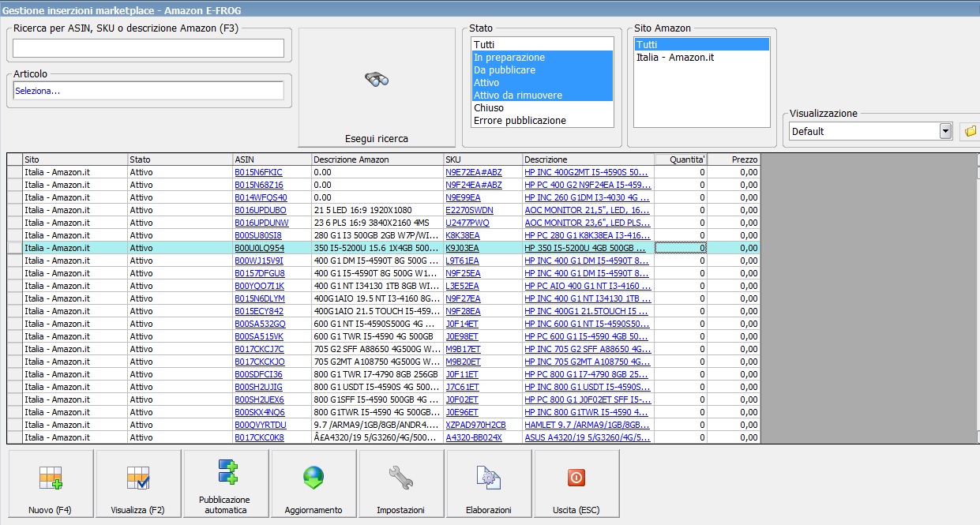This screenshot has width=980, height=525.
Task: Open description link AOC MONITOR 21,5" LED
Action: tap(588, 210)
